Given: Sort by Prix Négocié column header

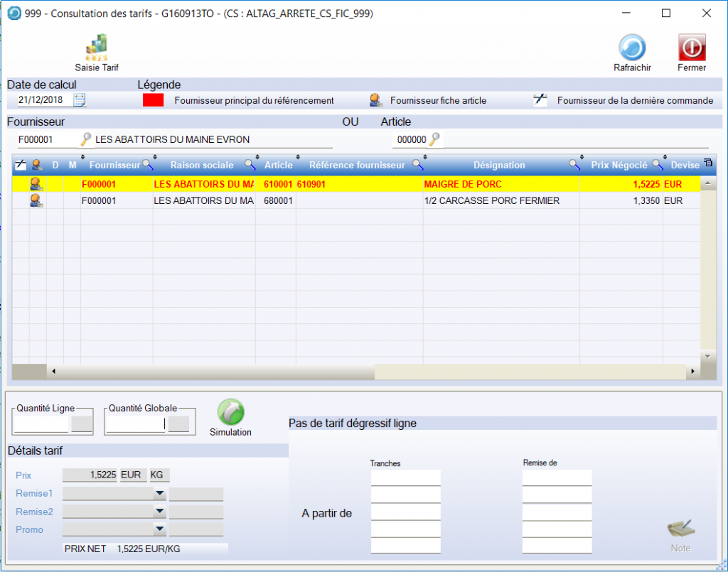Looking at the screenshot, I should click(x=619, y=165).
